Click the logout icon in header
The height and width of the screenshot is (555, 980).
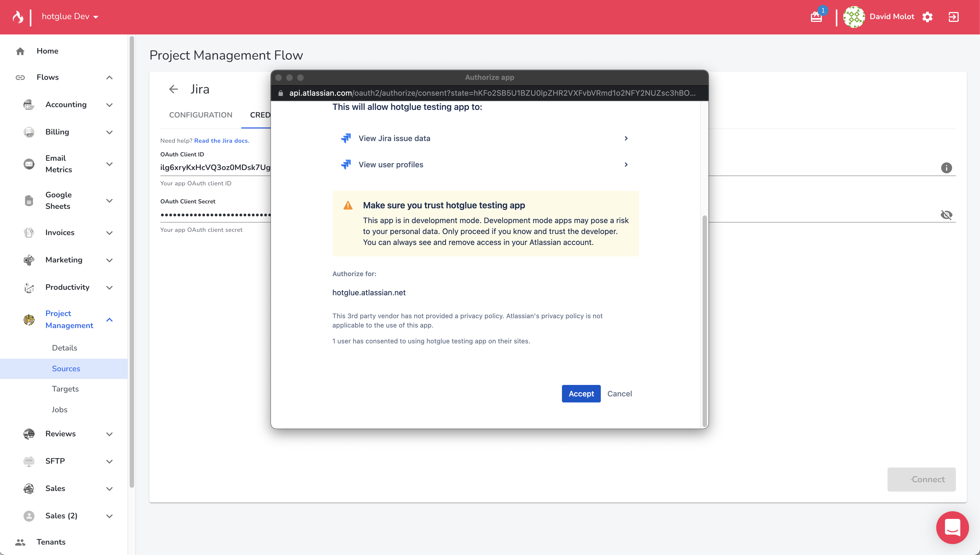click(953, 17)
